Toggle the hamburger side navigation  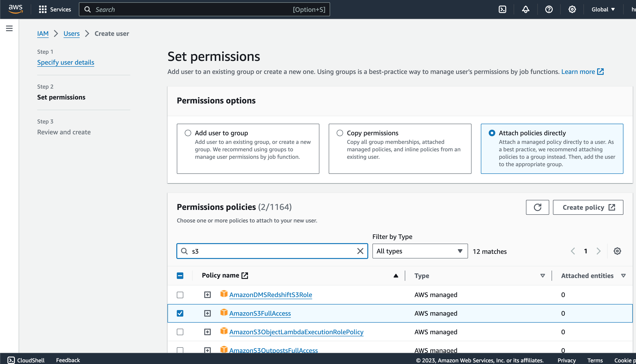pos(9,28)
